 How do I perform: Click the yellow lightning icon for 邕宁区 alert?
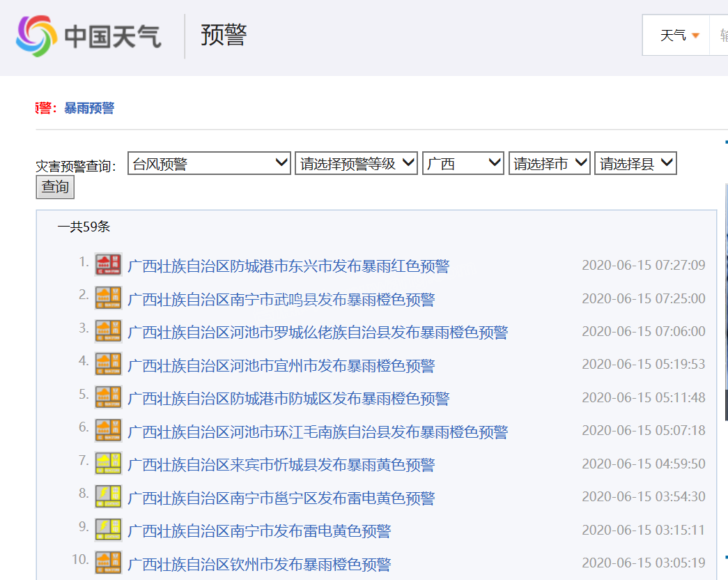[108, 497]
